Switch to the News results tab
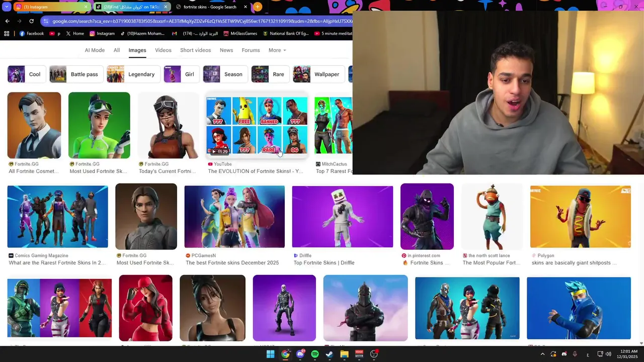Viewport: 644px width, 362px height. pos(226,50)
